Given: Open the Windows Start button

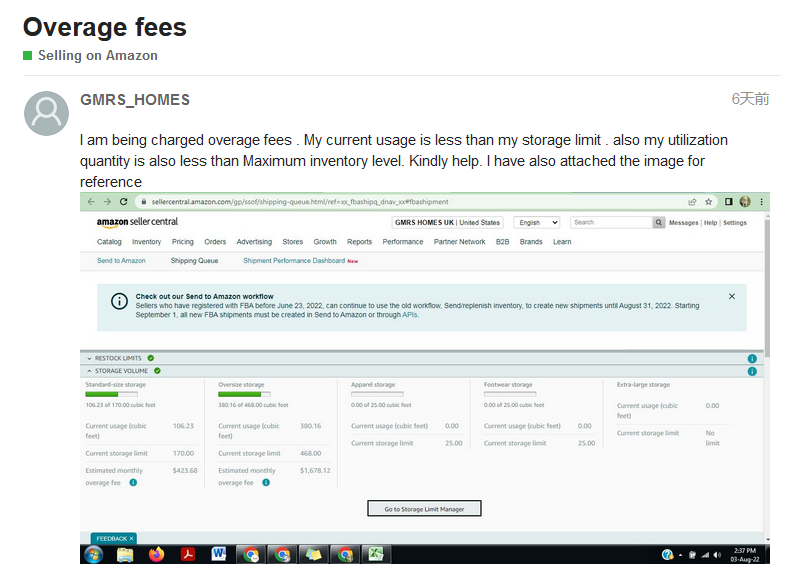Looking at the screenshot, I should tap(94, 554).
